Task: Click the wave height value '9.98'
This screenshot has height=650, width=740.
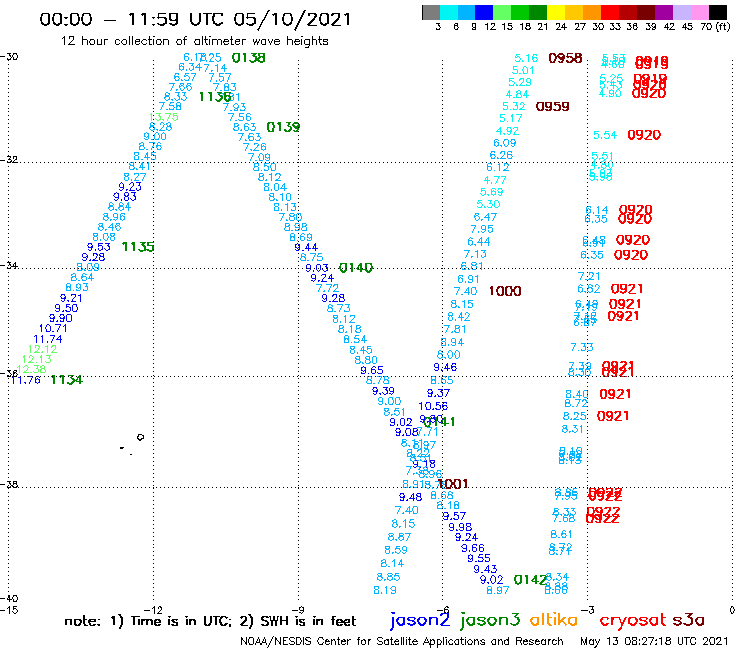Action: (460, 527)
